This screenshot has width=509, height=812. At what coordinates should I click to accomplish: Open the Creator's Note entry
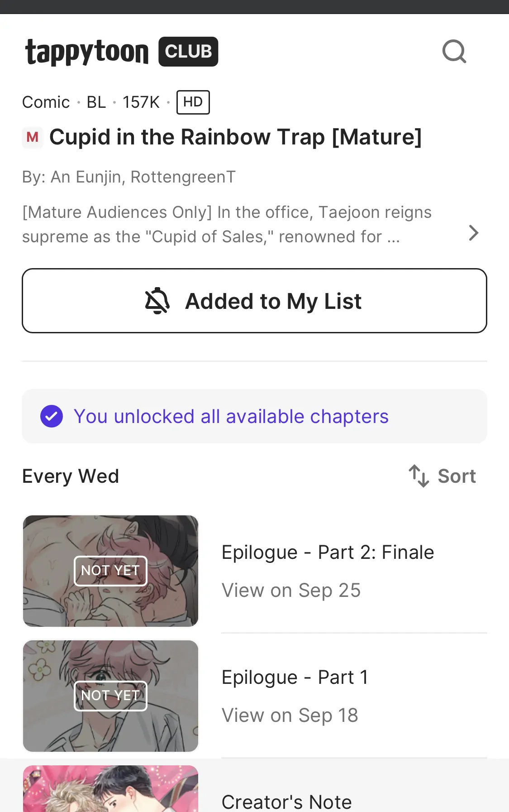pos(286,802)
